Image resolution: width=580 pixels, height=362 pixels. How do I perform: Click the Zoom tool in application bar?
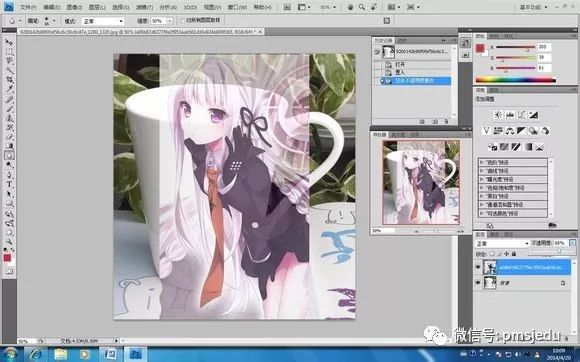click(362, 7)
